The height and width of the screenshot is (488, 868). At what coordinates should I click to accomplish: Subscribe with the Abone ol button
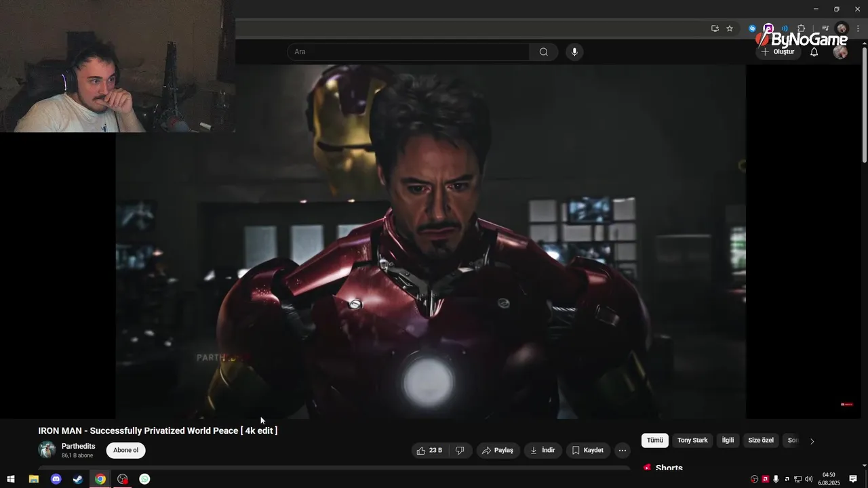125,450
